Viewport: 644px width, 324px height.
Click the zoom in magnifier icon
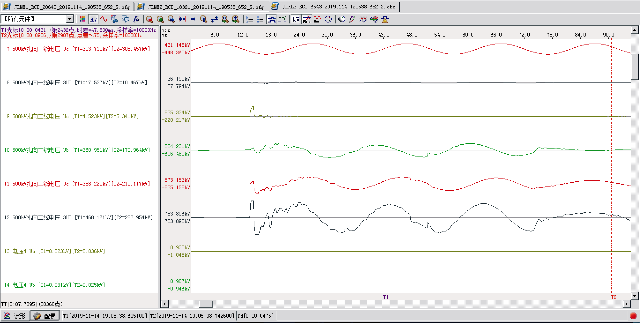point(160,19)
